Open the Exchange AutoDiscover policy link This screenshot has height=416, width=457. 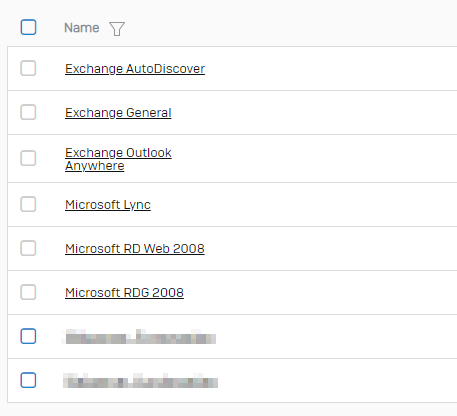(135, 69)
